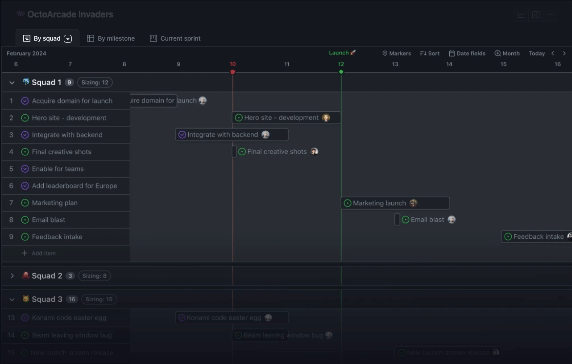Click the Konami code easter egg row title
The width and height of the screenshot is (572, 364).
click(69, 318)
